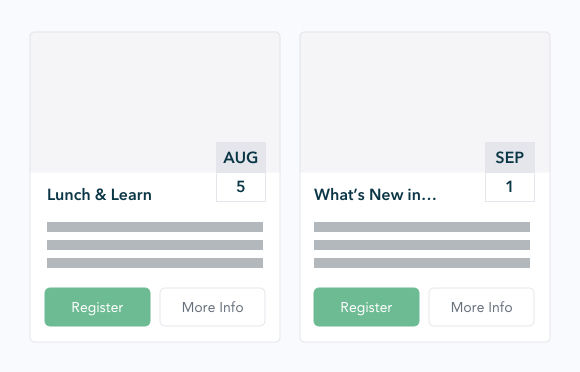Click Register on What's New in card
The height and width of the screenshot is (372, 580).
tap(366, 307)
